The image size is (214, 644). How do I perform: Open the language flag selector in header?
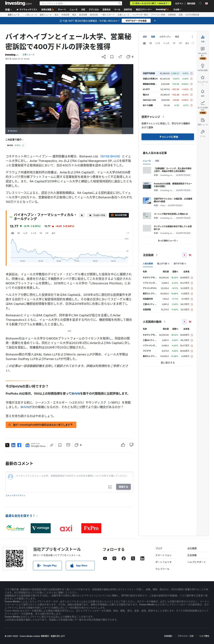click(206, 3)
